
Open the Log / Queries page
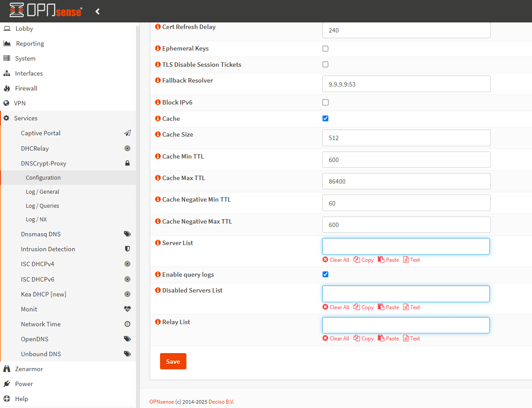click(42, 206)
